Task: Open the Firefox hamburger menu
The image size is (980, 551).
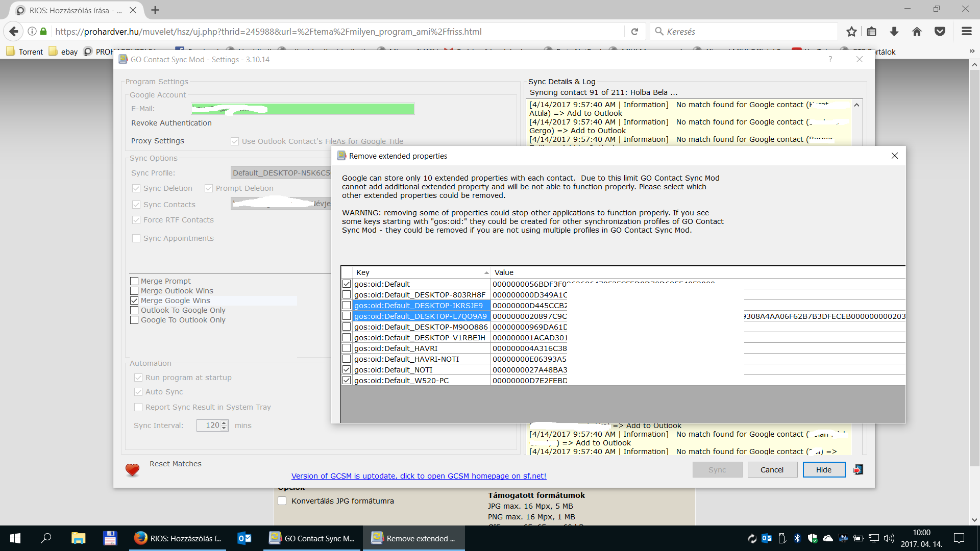Action: 966,32
